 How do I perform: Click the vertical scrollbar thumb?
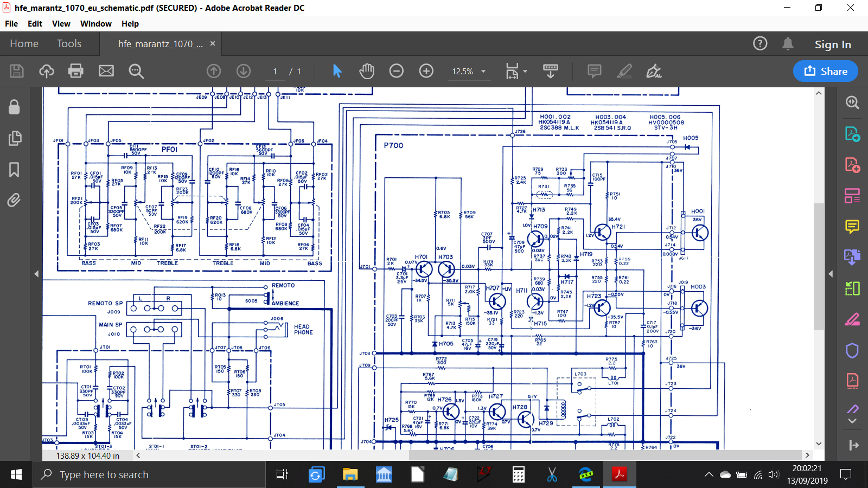pos(819,267)
